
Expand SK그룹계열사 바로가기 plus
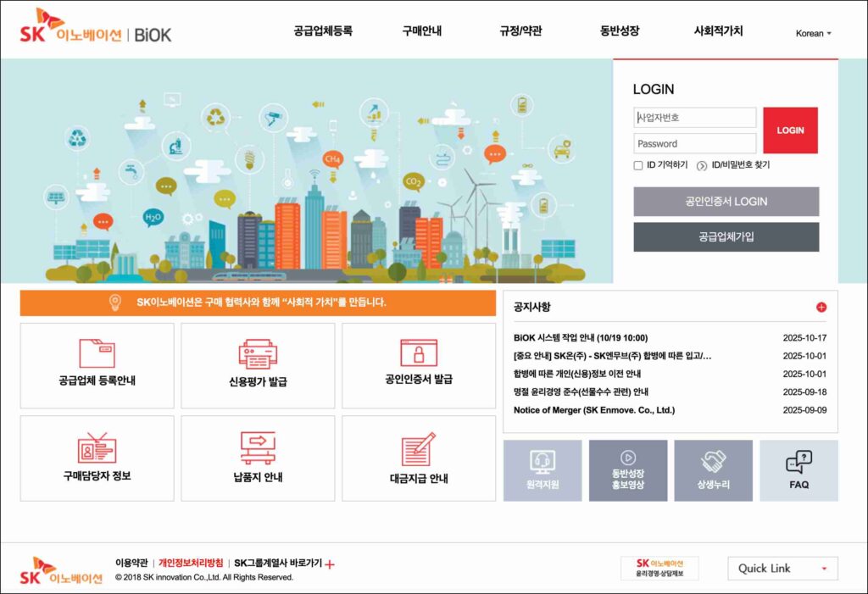click(330, 563)
